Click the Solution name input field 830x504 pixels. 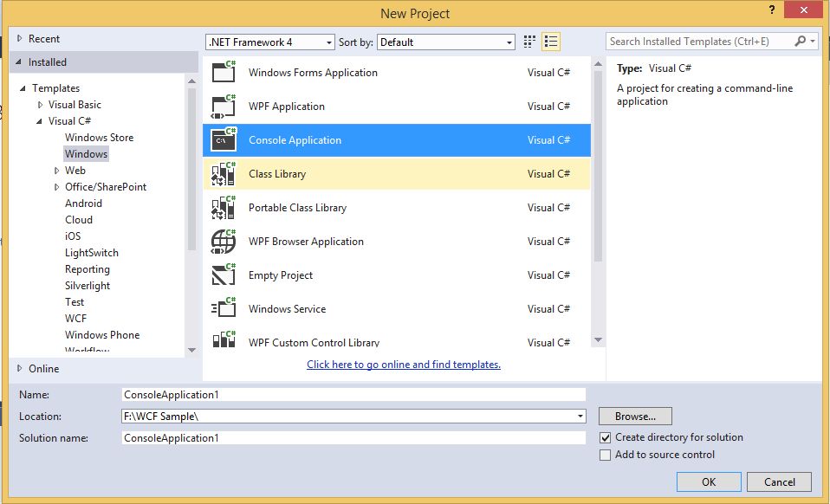(x=353, y=438)
